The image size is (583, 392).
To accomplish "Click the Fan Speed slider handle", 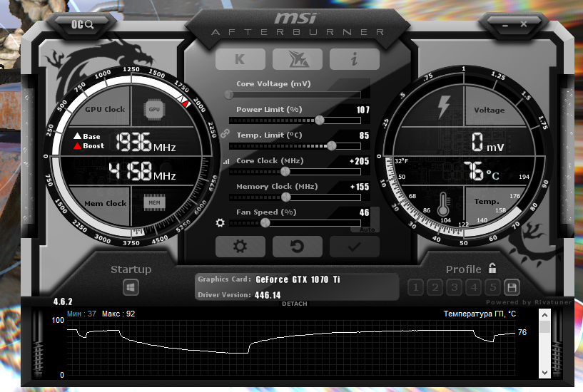I will pos(265,222).
